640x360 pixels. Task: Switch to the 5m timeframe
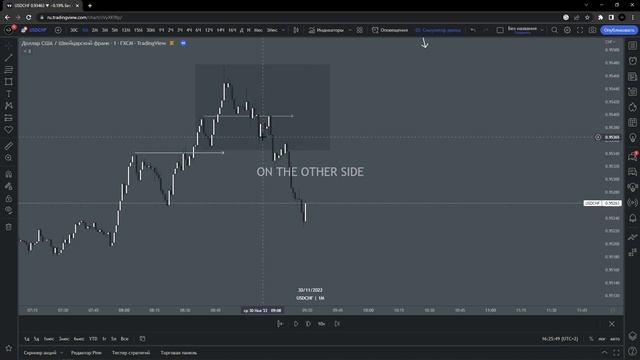click(115, 30)
